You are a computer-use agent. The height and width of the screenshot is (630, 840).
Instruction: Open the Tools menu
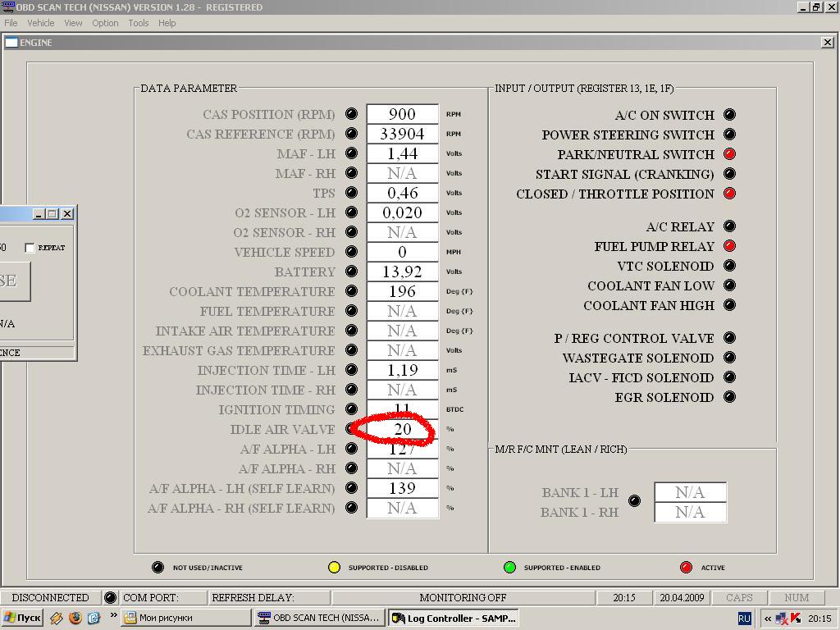click(x=138, y=23)
